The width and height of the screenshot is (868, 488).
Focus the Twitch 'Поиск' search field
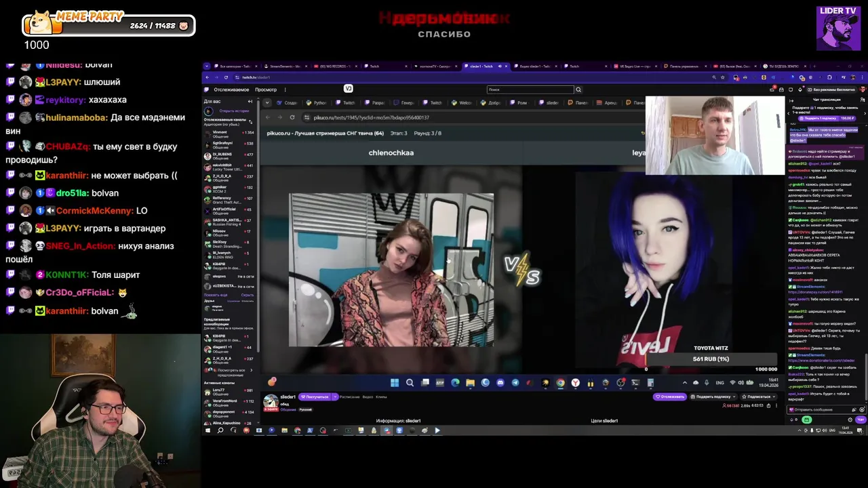click(530, 89)
